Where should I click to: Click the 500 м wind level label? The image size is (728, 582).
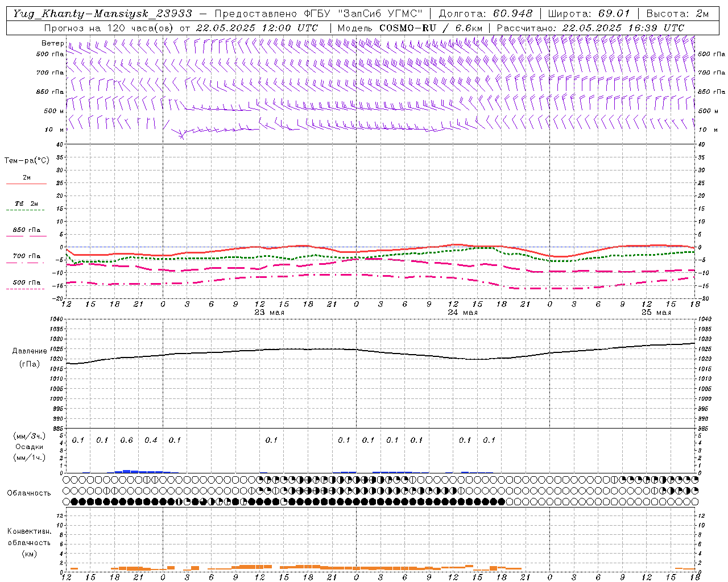[x=54, y=111]
